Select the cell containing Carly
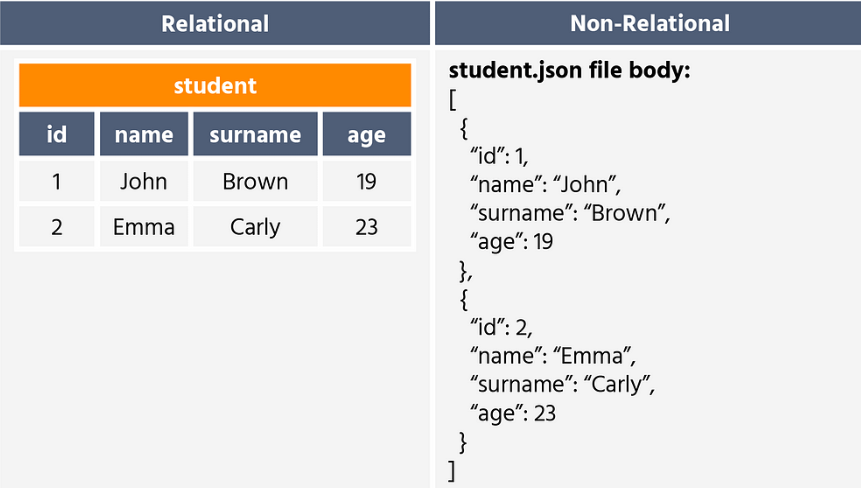 [255, 227]
